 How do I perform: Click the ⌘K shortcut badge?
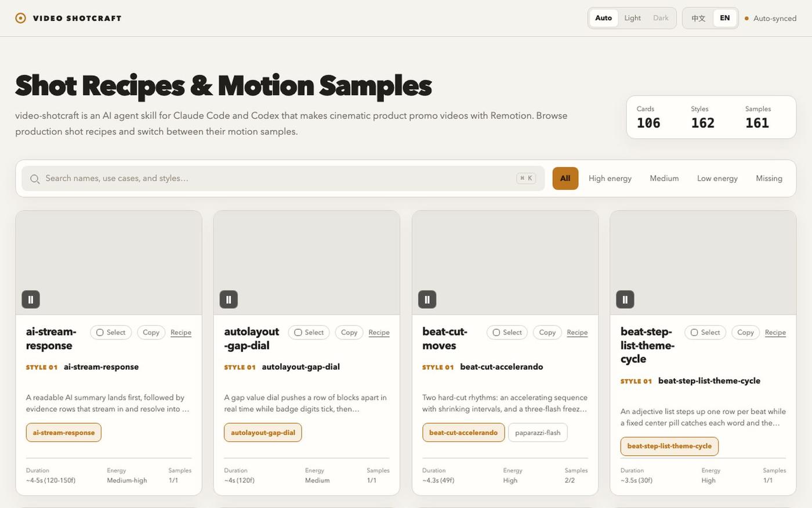coord(526,178)
